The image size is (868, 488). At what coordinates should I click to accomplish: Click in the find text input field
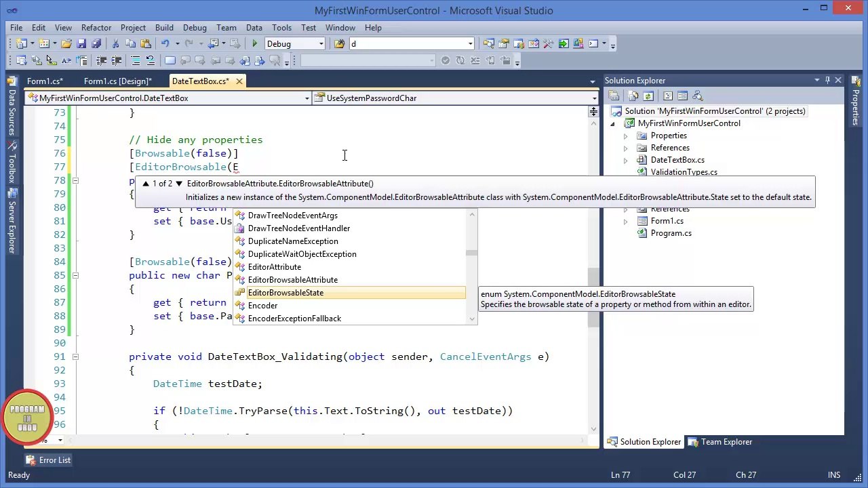[408, 43]
